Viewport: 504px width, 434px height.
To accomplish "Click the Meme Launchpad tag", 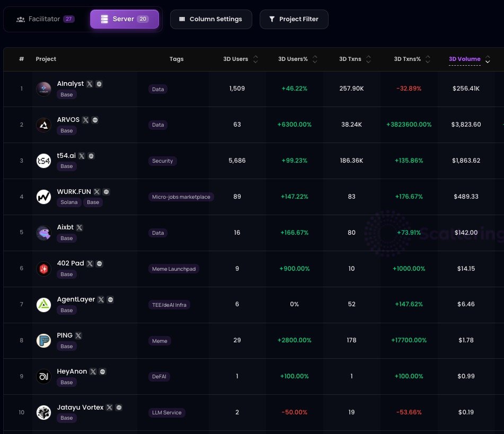I will tap(174, 269).
